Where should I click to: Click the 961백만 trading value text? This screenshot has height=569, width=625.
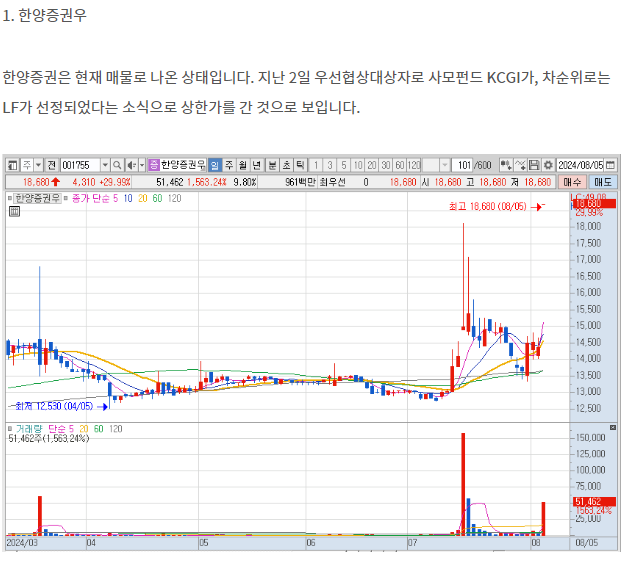point(301,182)
